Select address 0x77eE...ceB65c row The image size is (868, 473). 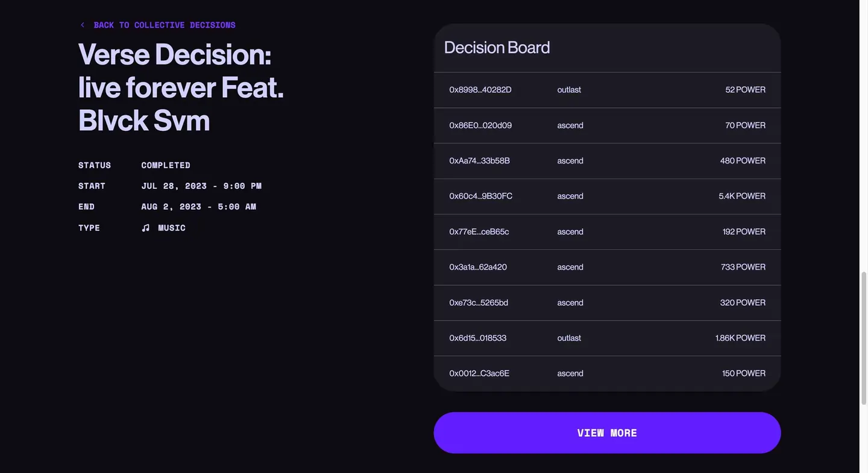tap(607, 232)
